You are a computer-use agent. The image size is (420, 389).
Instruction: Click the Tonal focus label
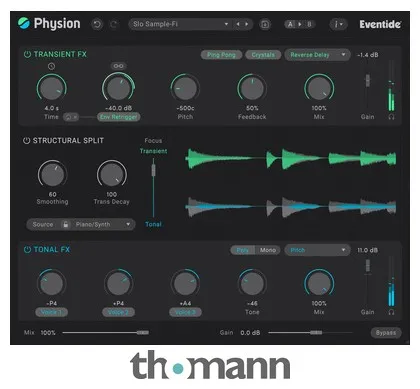pyautogui.click(x=153, y=224)
